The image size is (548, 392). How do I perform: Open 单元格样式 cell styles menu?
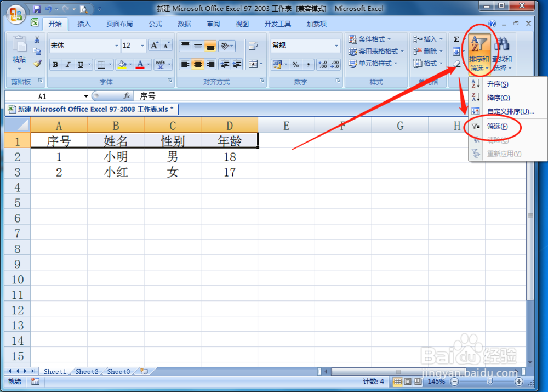tap(373, 63)
